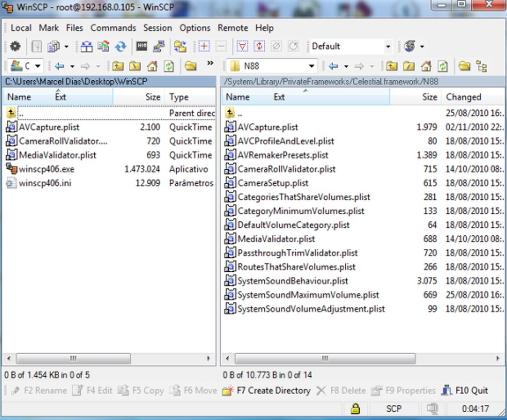Open the Files menu
Image resolution: width=507 pixels, height=420 pixels.
pos(74,28)
